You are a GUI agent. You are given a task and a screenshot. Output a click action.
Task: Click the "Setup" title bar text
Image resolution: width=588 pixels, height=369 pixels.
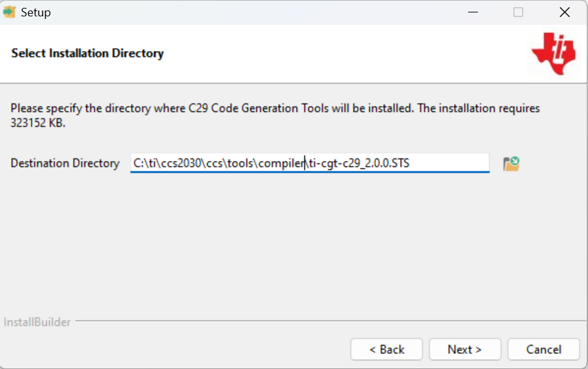(35, 12)
